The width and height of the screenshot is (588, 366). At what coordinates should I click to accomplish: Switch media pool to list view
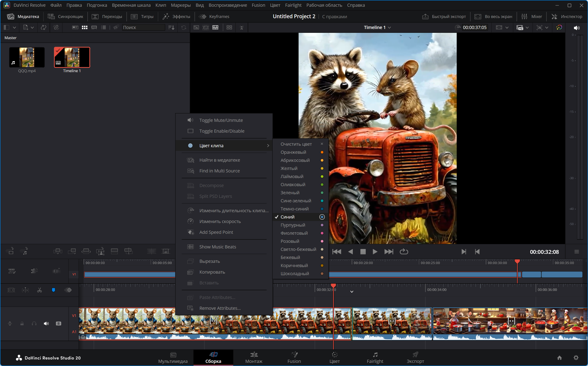[x=104, y=27]
